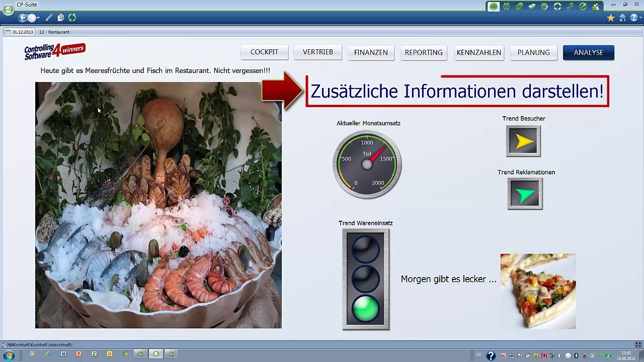Open the KENNZAHLEN section

pos(479,52)
